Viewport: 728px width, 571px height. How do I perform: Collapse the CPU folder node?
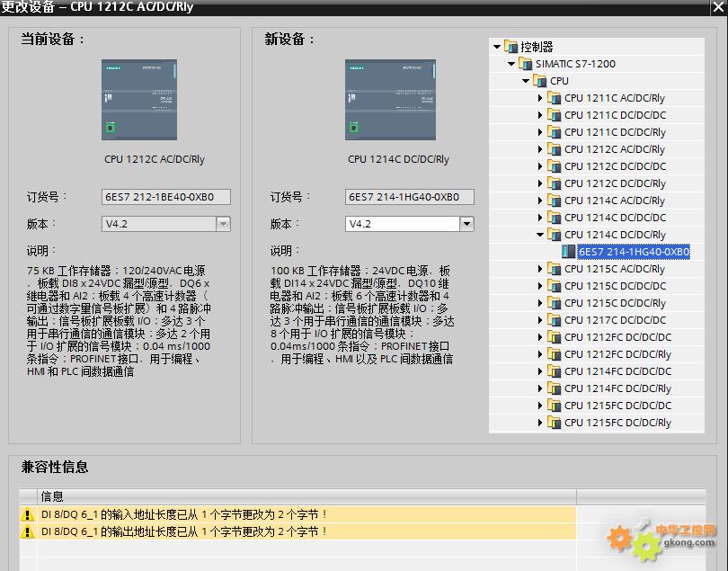coord(526,81)
